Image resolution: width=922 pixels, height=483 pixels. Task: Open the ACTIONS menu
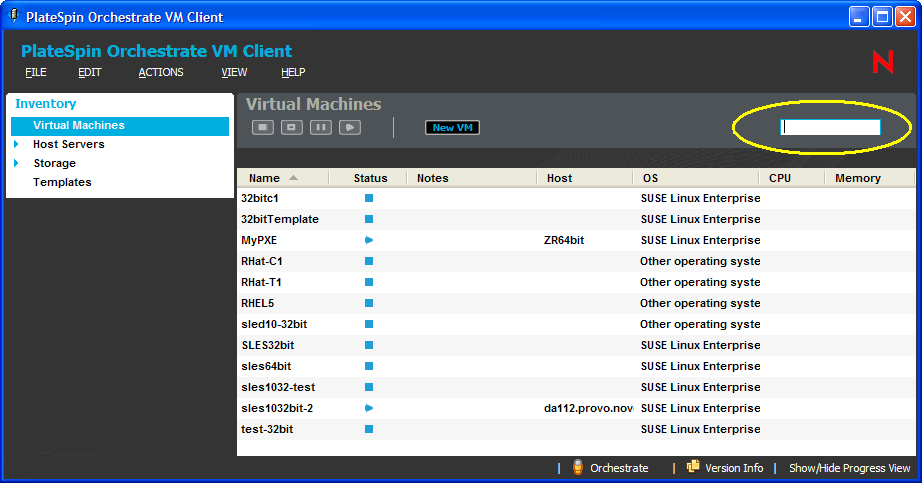coord(161,72)
